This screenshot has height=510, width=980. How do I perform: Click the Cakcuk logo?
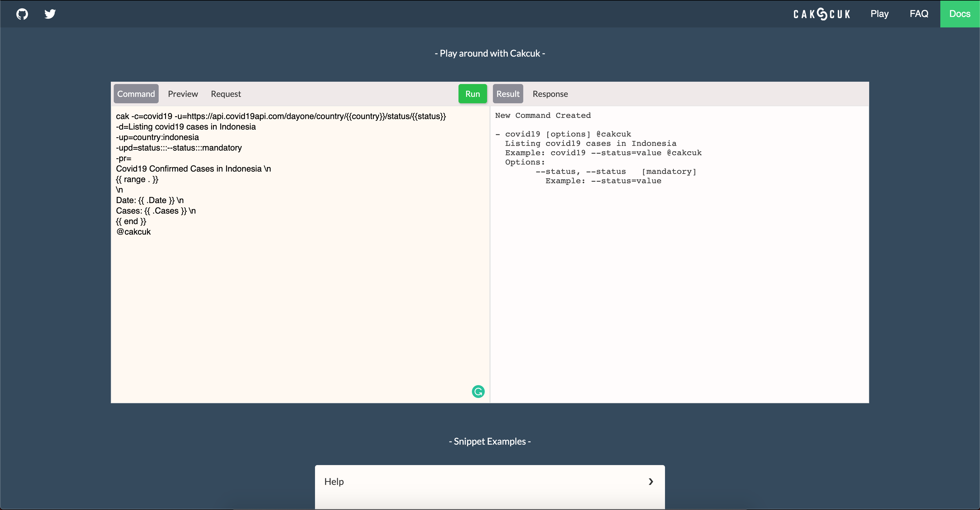coord(821,14)
